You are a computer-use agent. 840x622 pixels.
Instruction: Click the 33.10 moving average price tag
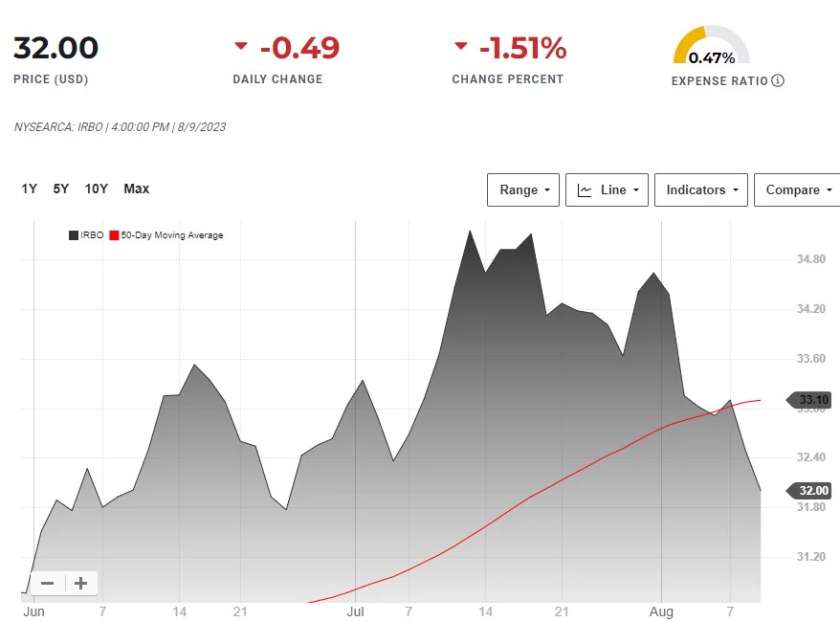pyautogui.click(x=809, y=400)
